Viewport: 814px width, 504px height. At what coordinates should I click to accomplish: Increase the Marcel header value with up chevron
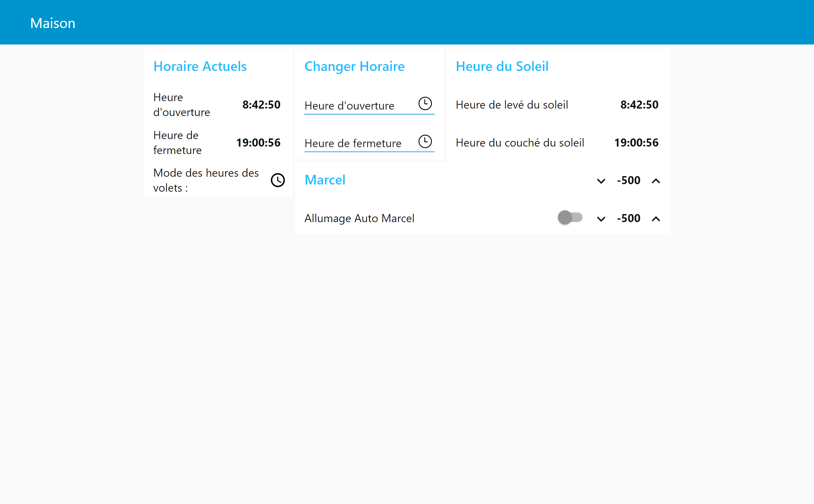pos(656,181)
